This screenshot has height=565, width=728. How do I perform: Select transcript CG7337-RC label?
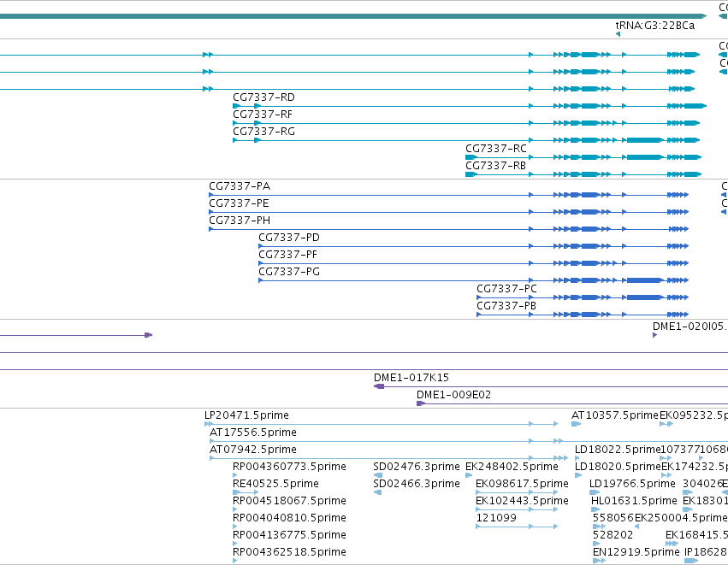click(x=496, y=149)
